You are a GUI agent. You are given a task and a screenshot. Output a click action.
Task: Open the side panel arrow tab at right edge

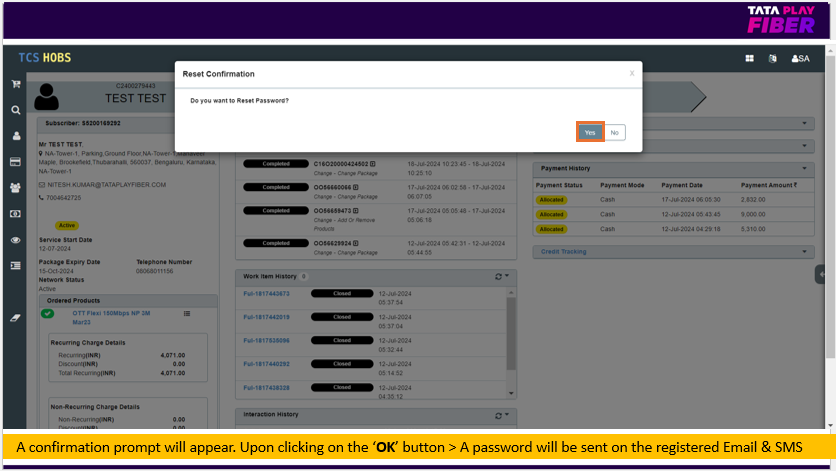point(821,274)
